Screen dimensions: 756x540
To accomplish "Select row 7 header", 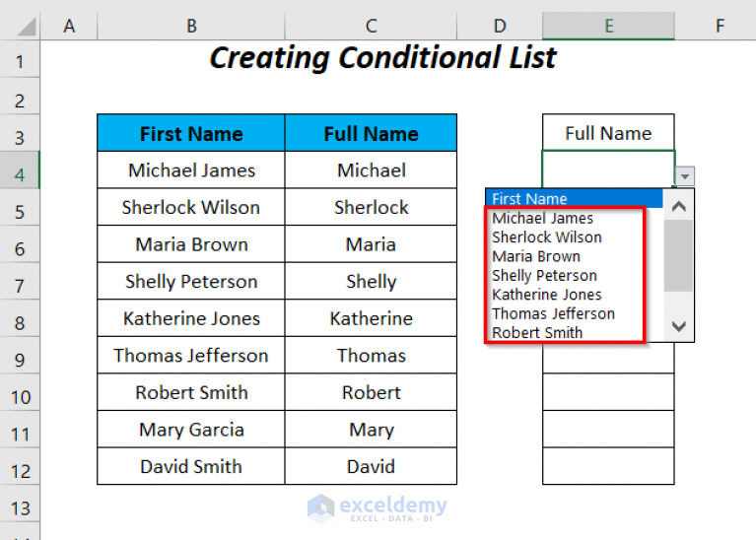I will click(x=20, y=282).
